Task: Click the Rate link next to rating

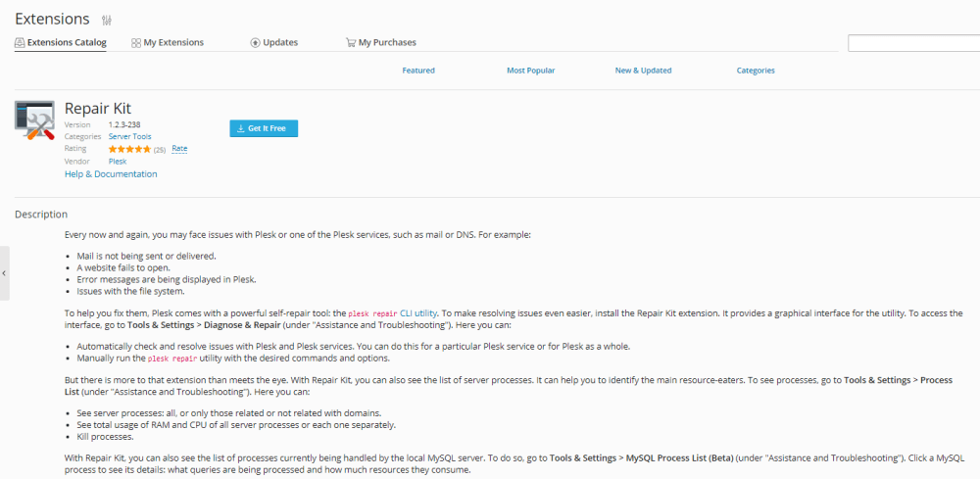Action: click(179, 149)
